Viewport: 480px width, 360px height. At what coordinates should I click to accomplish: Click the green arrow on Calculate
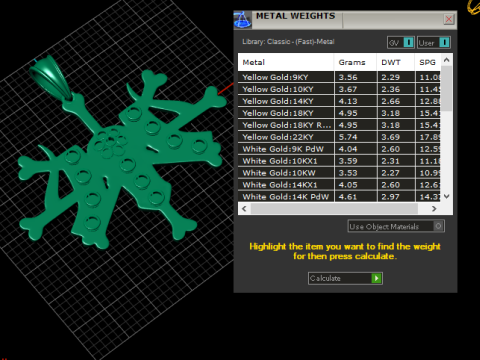pos(376,278)
